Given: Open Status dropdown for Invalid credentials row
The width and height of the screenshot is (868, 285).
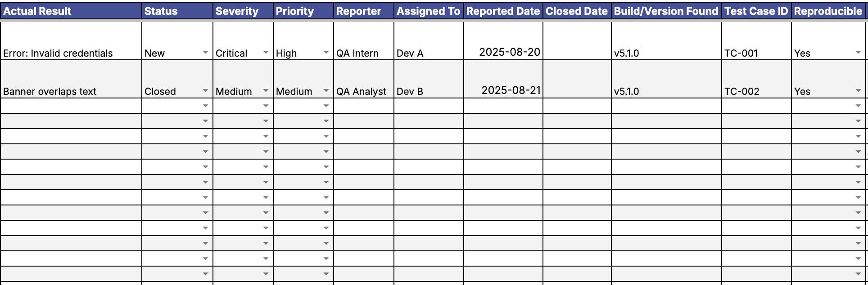Looking at the screenshot, I should point(205,53).
